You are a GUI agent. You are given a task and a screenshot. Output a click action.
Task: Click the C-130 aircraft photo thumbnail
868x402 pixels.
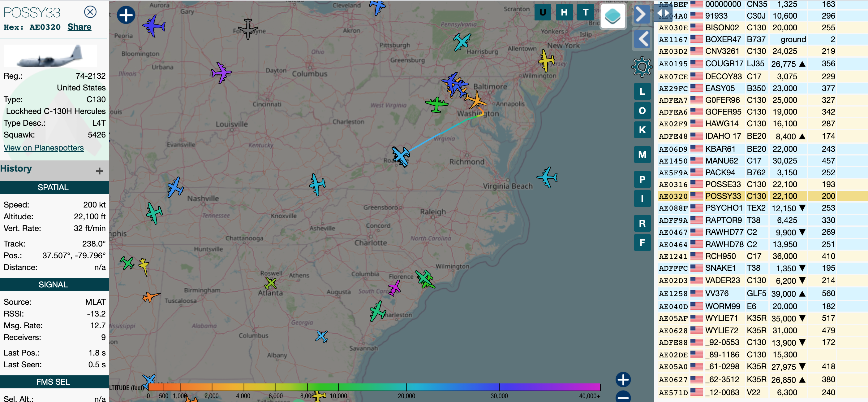tap(50, 56)
